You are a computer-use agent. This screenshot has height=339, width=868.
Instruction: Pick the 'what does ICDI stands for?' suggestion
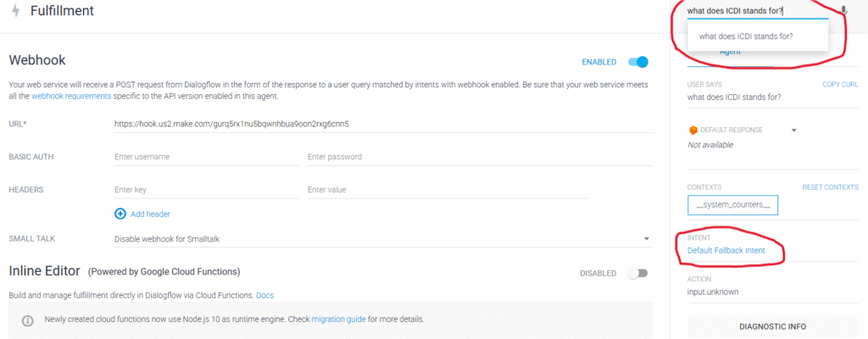tap(746, 36)
